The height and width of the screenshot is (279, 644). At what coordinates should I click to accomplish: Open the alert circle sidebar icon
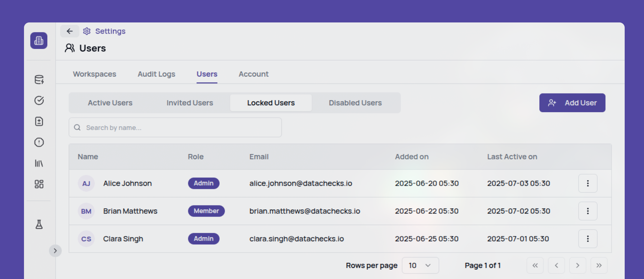point(39,142)
